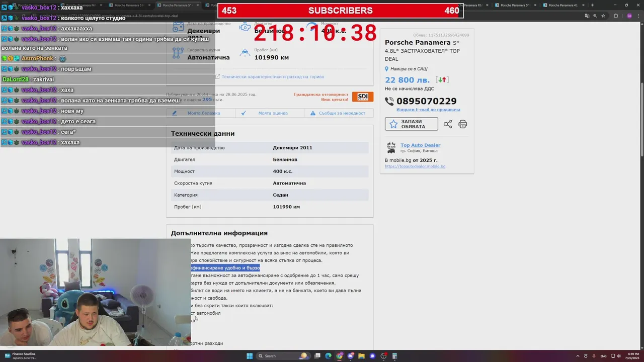This screenshot has width=644, height=362.
Task: Open Изпрати E-mail до продавача link
Action: pos(428,110)
